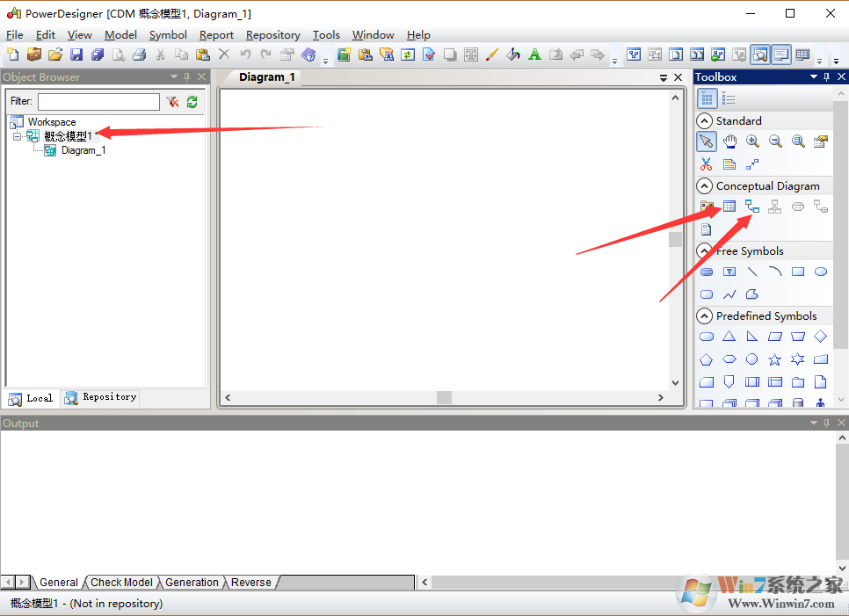Select the Link/Traceability tool in toolbox
849x616 pixels.
coord(752,164)
